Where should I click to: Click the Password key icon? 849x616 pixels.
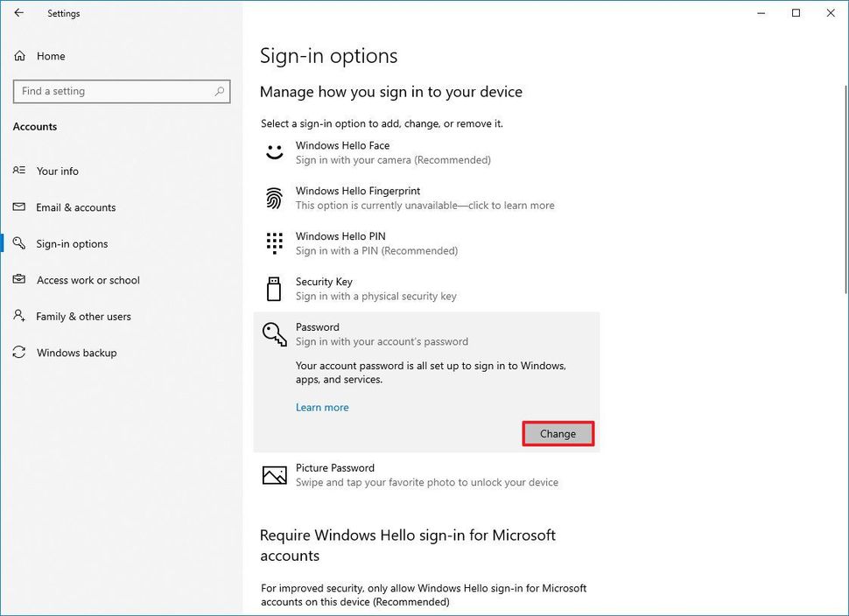275,333
